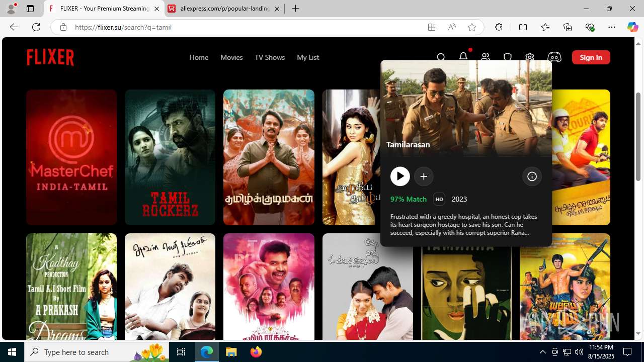
Task: Open the TV Shows section
Action: tap(270, 57)
